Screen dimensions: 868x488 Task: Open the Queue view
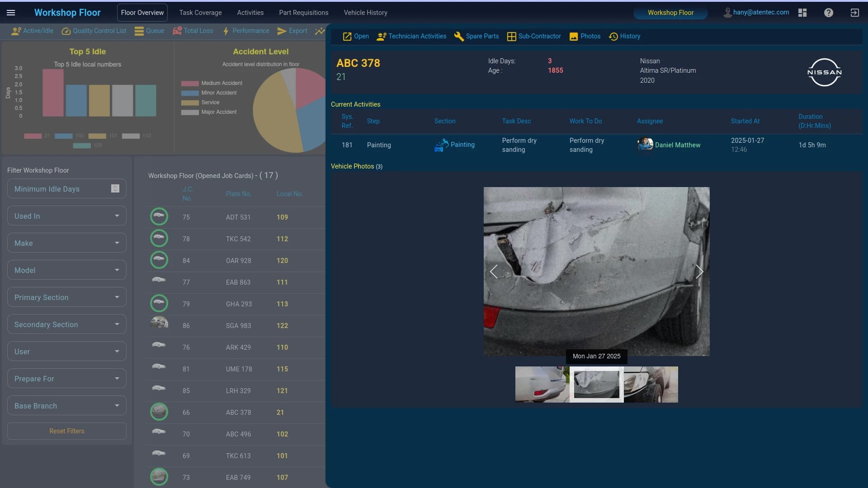coord(149,31)
